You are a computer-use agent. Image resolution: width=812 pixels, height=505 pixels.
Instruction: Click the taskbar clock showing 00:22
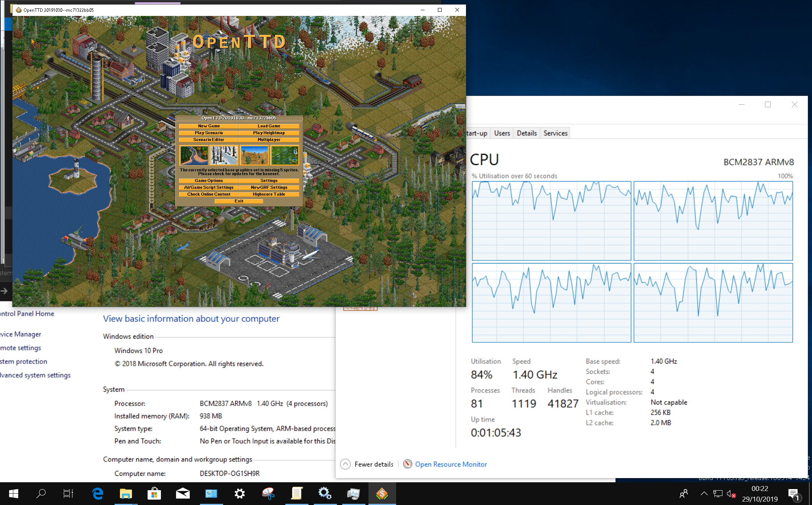click(x=760, y=494)
